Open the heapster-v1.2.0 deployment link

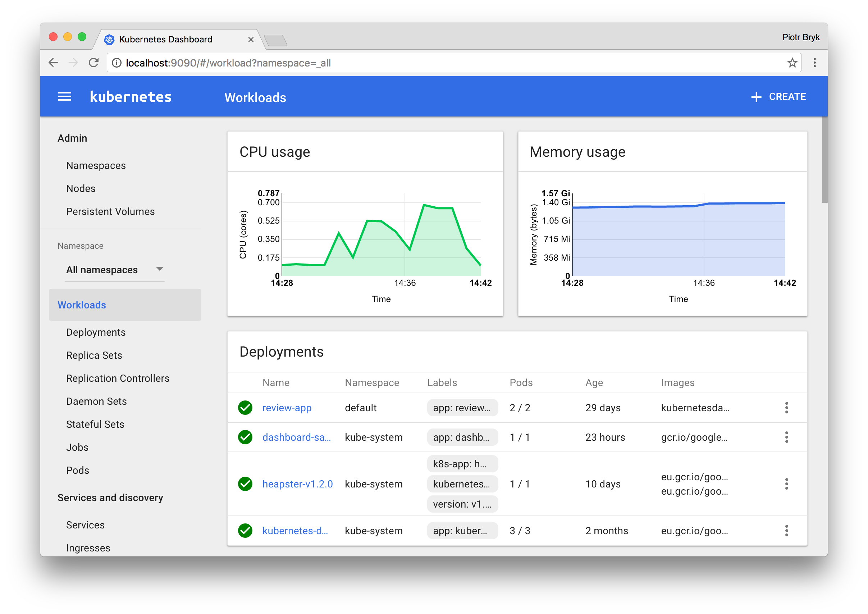(x=297, y=484)
